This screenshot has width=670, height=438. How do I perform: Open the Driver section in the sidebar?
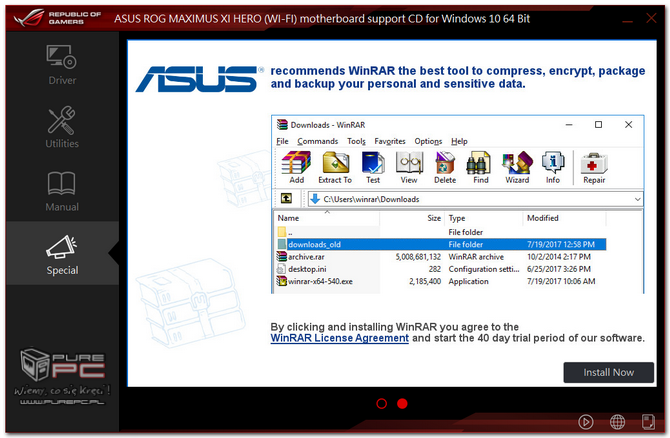[x=62, y=65]
